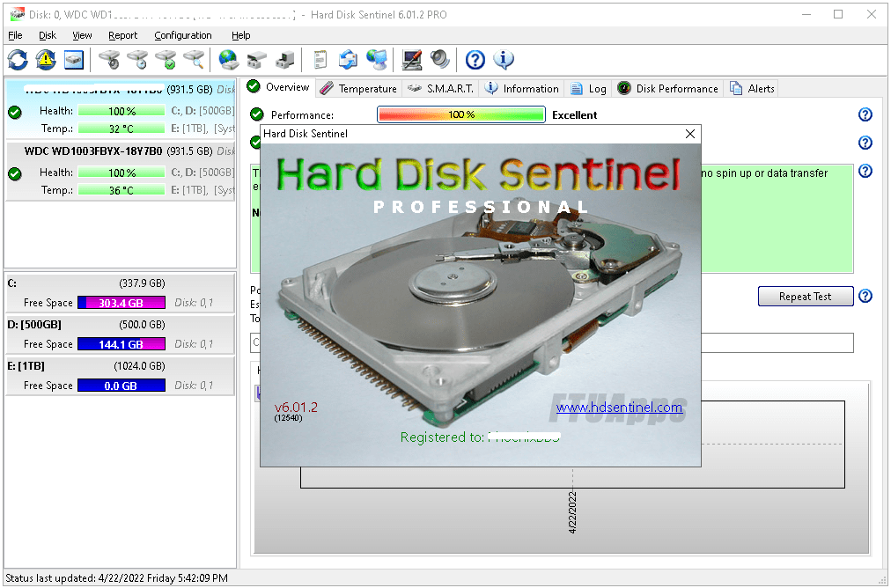Viewport: 891px width, 588px height.
Task: Open the Disk menu
Action: [x=48, y=35]
